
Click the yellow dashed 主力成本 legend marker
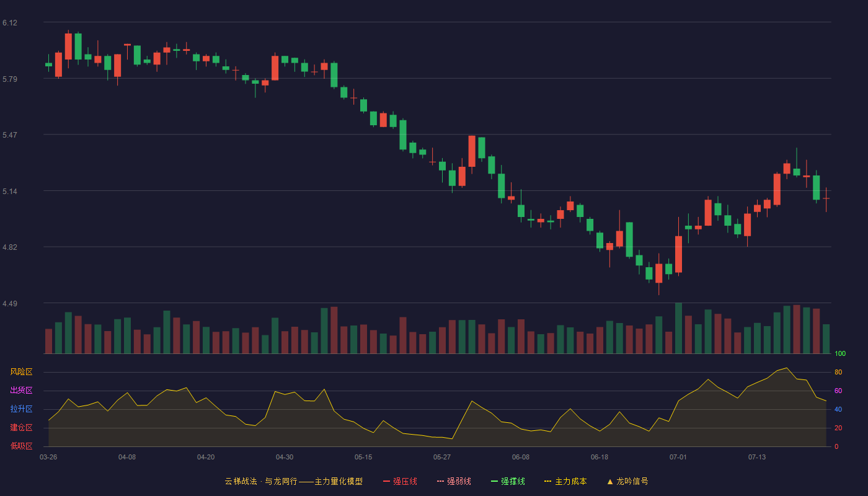[x=548, y=481]
